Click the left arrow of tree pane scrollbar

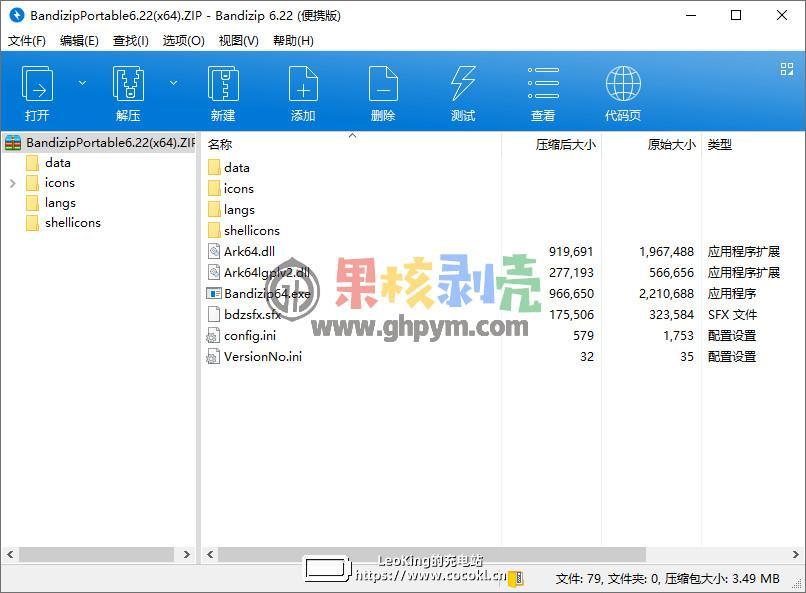coord(10,554)
